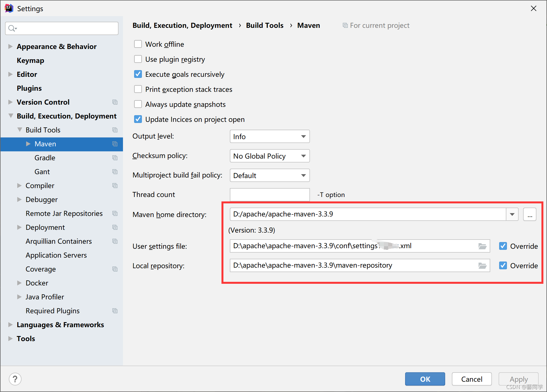Click folder icon in Local repository field
This screenshot has height=392, width=547.
(x=482, y=266)
